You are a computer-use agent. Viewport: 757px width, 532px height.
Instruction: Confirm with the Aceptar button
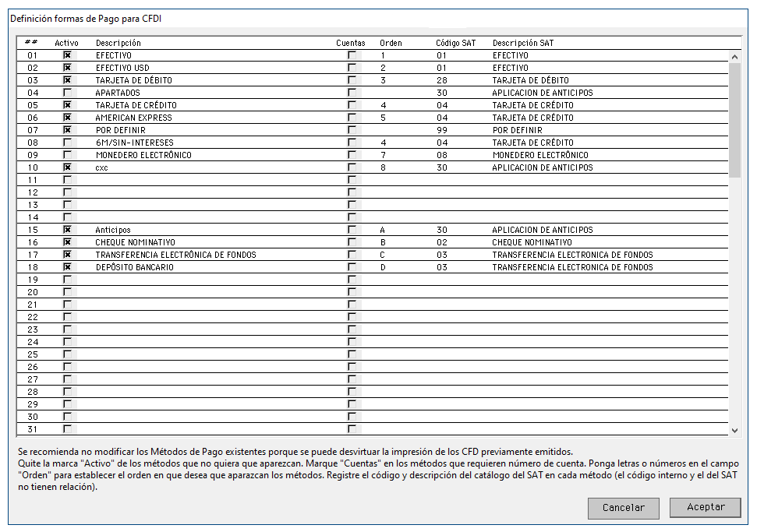pyautogui.click(x=706, y=507)
